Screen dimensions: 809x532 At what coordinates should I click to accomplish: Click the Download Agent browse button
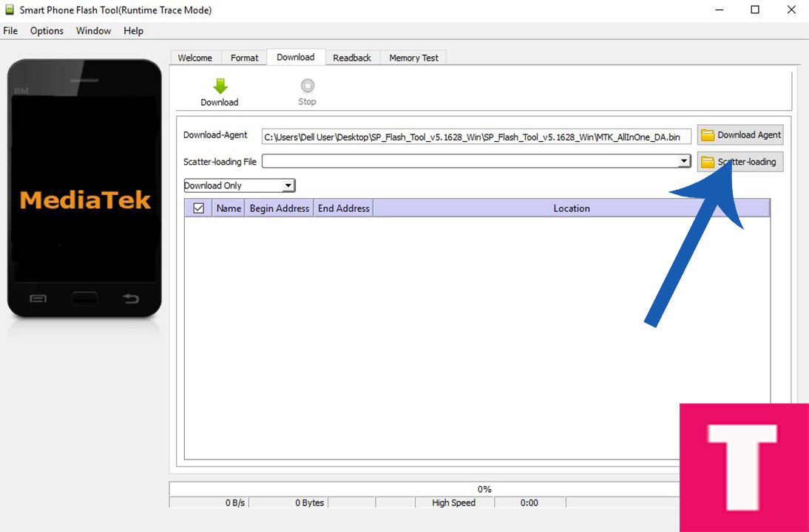click(x=740, y=135)
